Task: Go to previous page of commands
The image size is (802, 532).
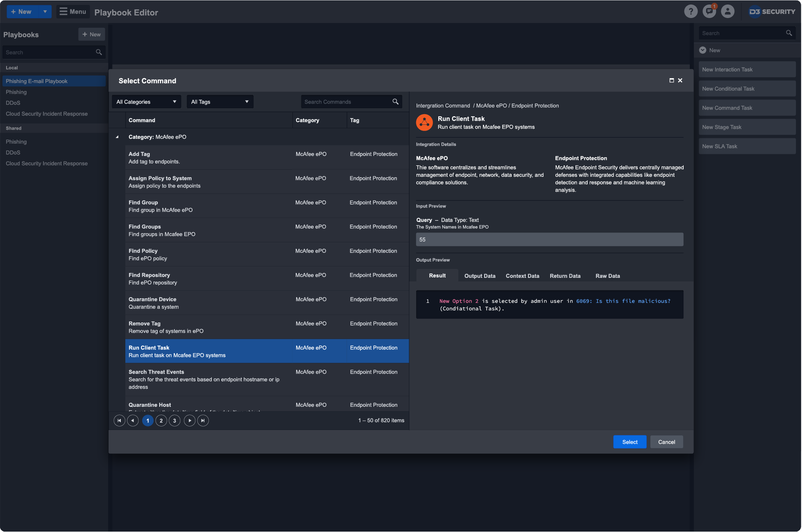Action: pyautogui.click(x=133, y=420)
